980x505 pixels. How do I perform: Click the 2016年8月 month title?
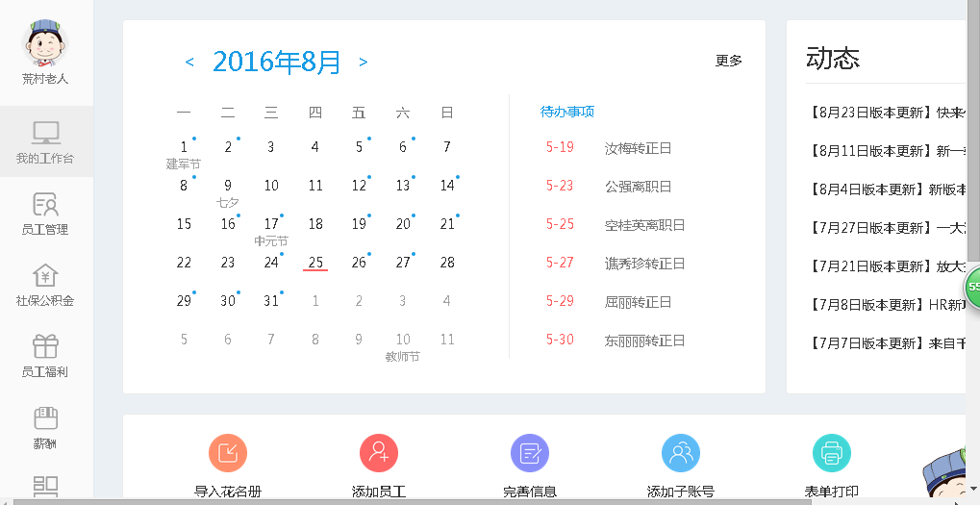[x=277, y=62]
